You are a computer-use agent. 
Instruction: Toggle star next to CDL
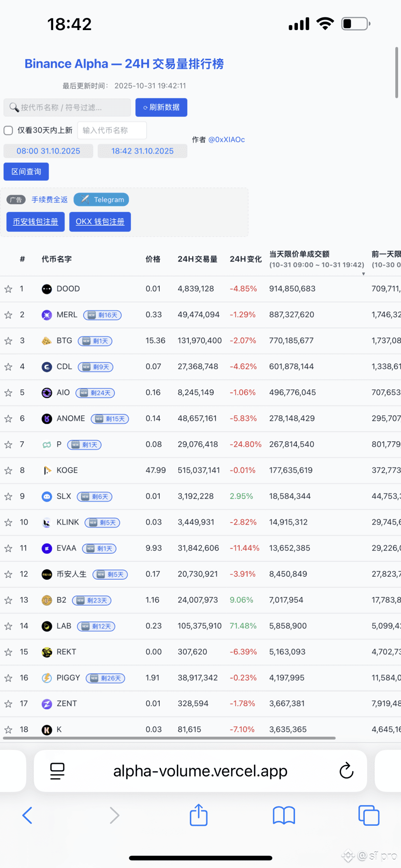(x=8, y=367)
